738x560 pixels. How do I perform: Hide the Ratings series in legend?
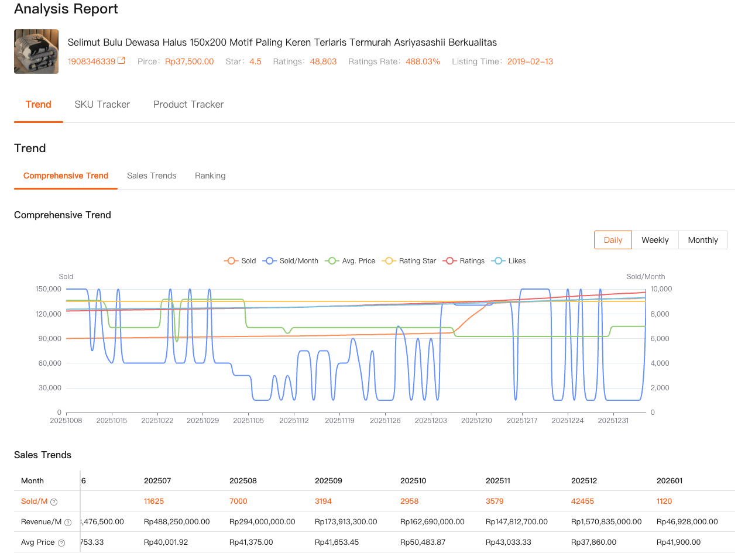click(464, 261)
